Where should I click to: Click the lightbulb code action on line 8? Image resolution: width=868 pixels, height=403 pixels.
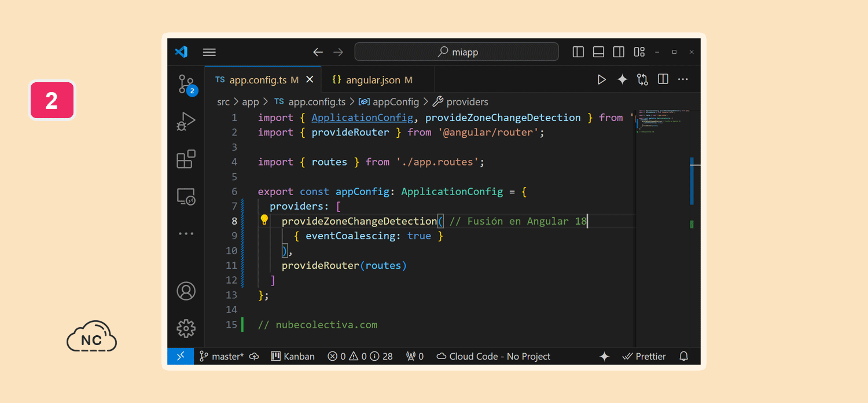tap(264, 220)
